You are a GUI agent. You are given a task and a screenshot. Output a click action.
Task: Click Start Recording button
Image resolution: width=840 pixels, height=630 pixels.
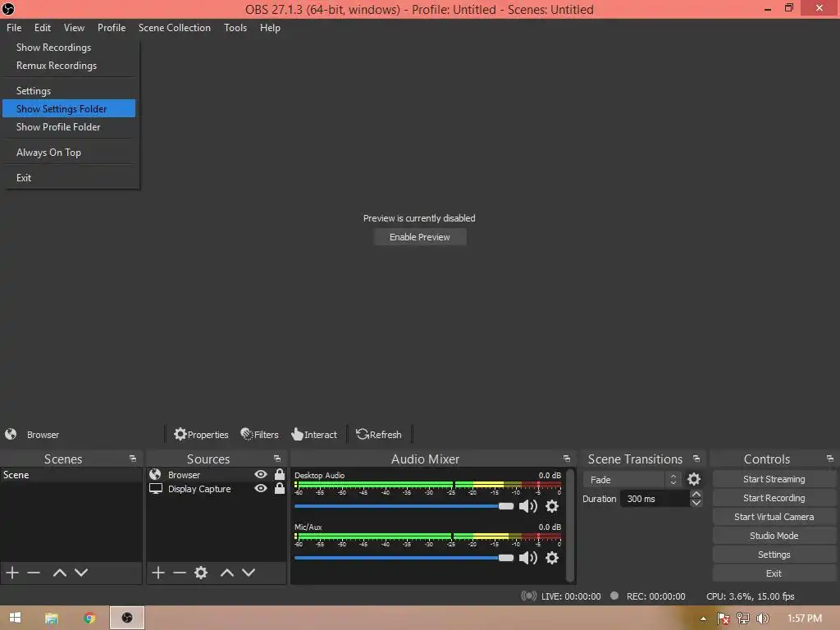pos(774,498)
